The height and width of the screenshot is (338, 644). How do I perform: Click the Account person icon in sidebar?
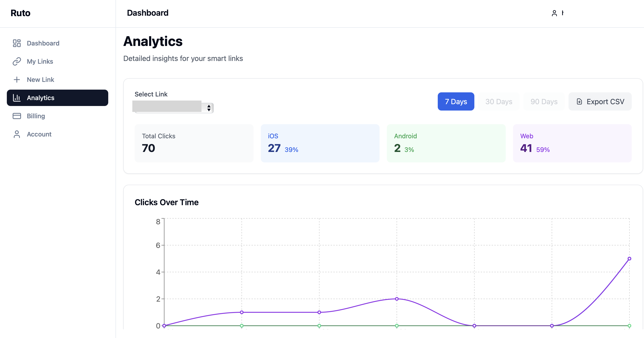click(x=17, y=134)
